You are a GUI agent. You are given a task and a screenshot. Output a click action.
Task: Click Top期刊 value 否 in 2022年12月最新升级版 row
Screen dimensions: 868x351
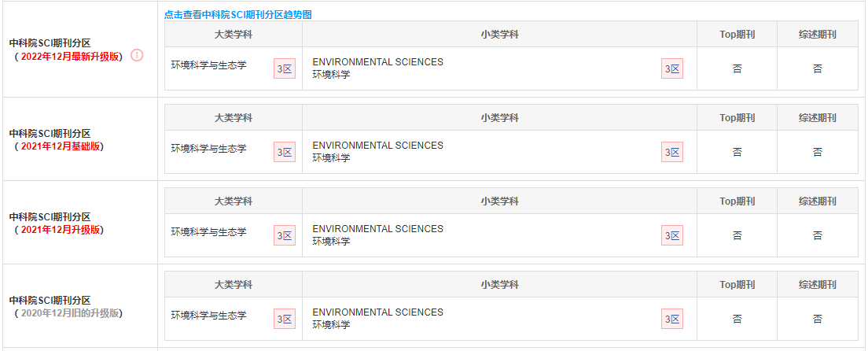point(737,68)
